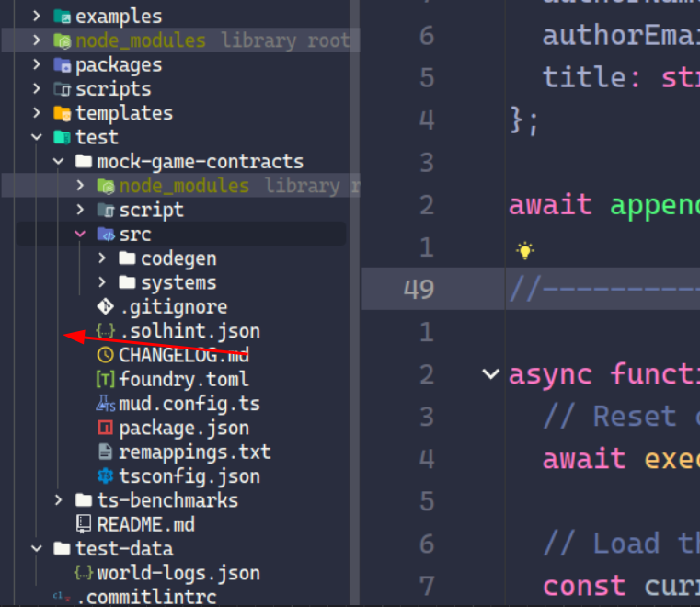The height and width of the screenshot is (607, 700).
Task: Click the .gitignore git file icon
Action: pyautogui.click(x=106, y=306)
